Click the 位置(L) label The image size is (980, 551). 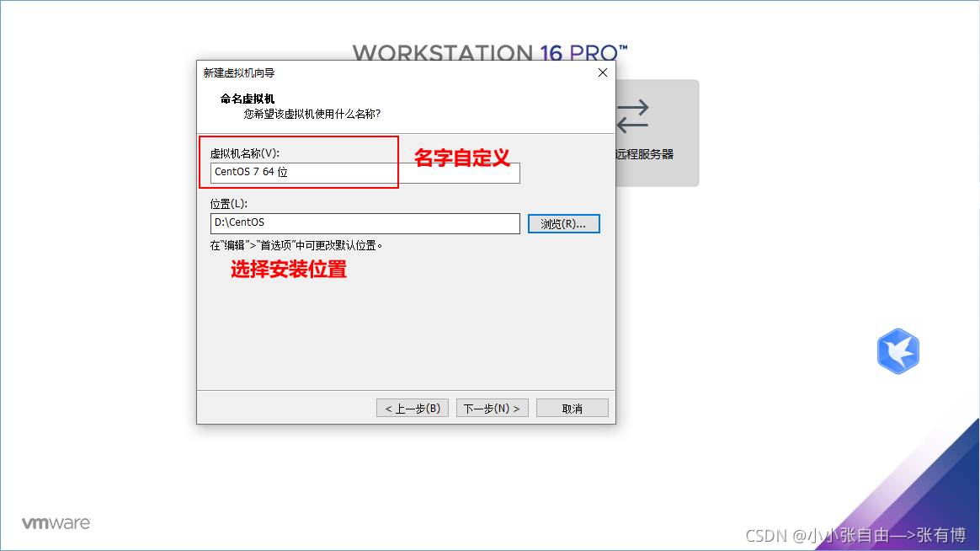(228, 204)
